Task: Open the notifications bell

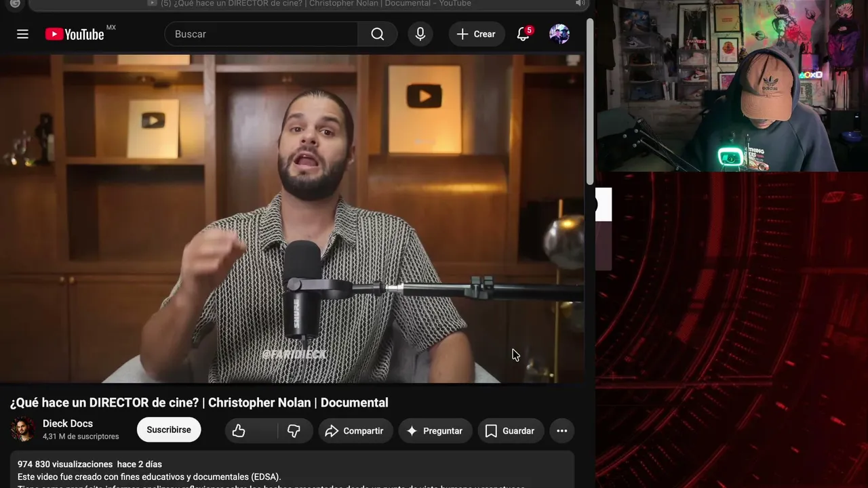Action: [x=523, y=34]
